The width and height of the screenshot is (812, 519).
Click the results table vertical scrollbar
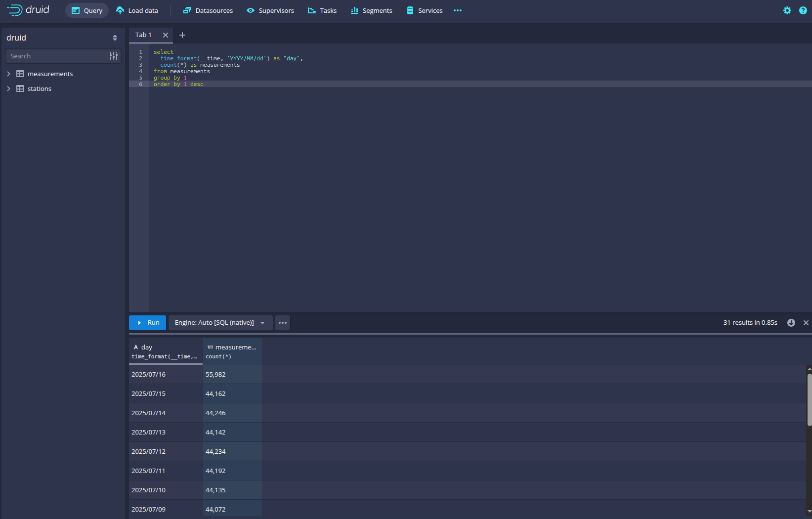point(809,399)
